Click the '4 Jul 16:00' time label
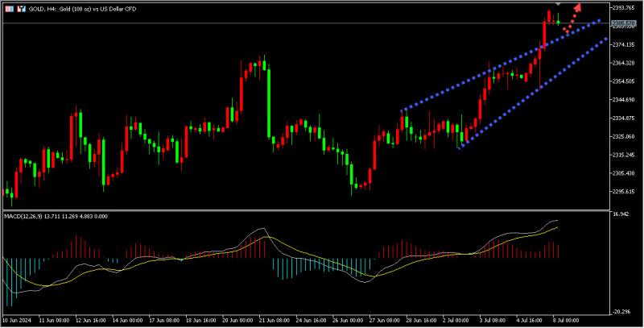 point(529,320)
